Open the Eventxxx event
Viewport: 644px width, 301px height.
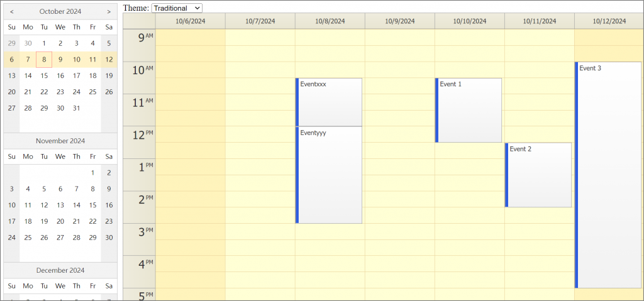(x=328, y=102)
